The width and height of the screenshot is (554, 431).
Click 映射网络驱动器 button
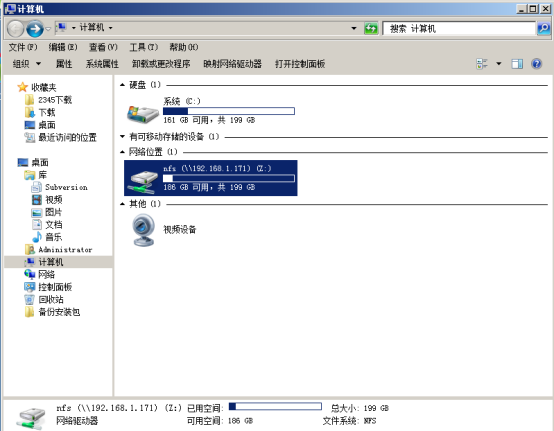232,64
